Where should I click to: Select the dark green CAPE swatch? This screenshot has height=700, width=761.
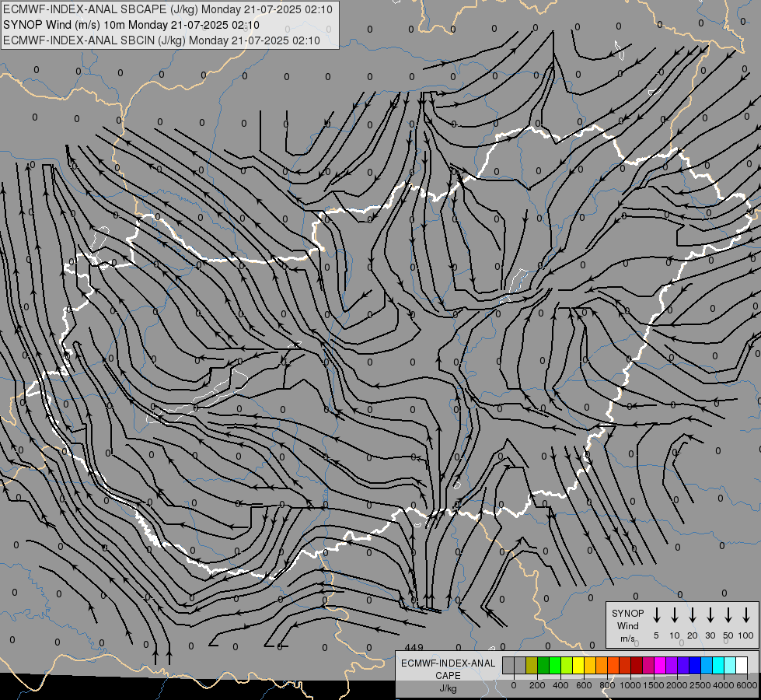[x=543, y=665]
